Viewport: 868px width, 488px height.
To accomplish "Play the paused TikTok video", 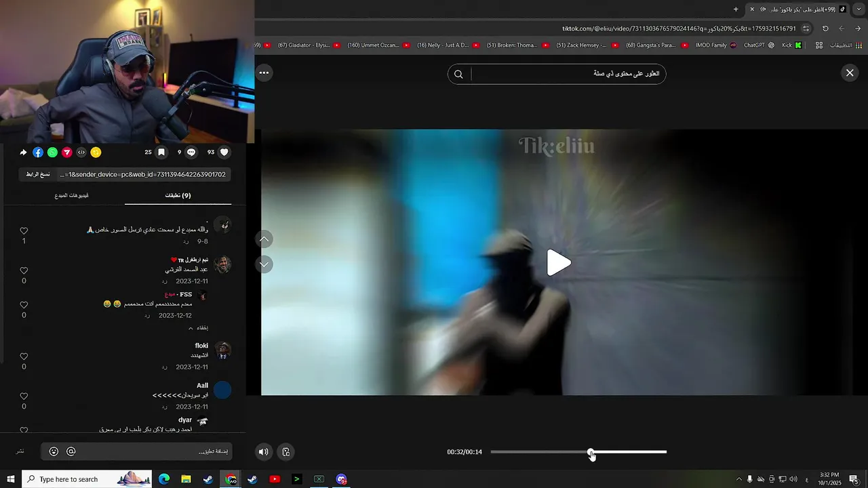I will (559, 263).
